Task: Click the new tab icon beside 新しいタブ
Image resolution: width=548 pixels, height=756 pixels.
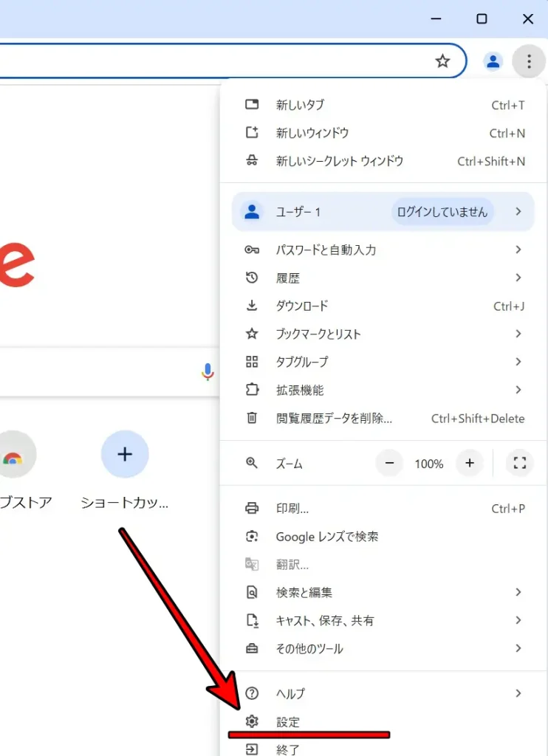Action: (x=252, y=104)
